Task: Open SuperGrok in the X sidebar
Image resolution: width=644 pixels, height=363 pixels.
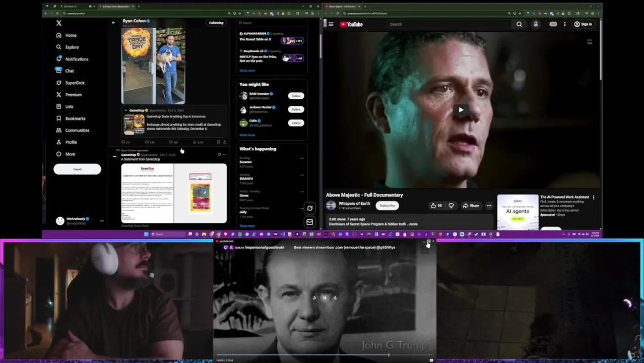Action: [70, 83]
